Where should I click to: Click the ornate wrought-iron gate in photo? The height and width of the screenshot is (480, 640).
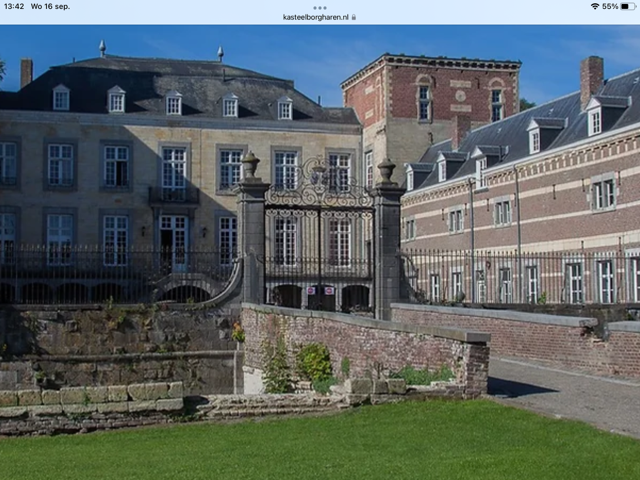pyautogui.click(x=319, y=233)
